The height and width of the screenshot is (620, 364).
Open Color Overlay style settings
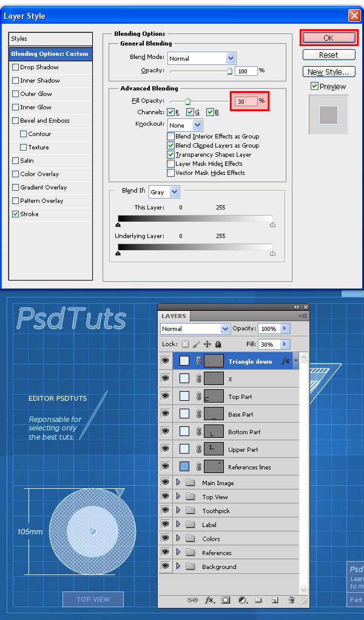(39, 174)
